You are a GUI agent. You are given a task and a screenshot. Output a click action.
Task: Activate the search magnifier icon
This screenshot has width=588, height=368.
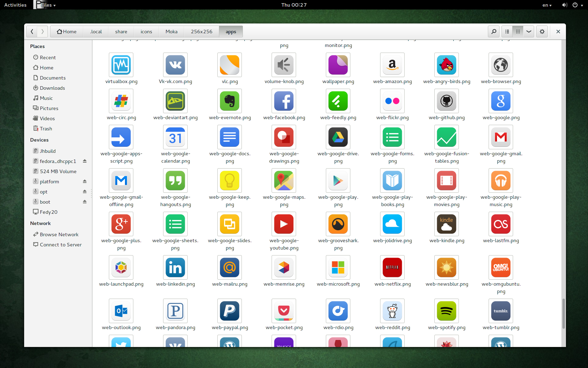(x=493, y=31)
